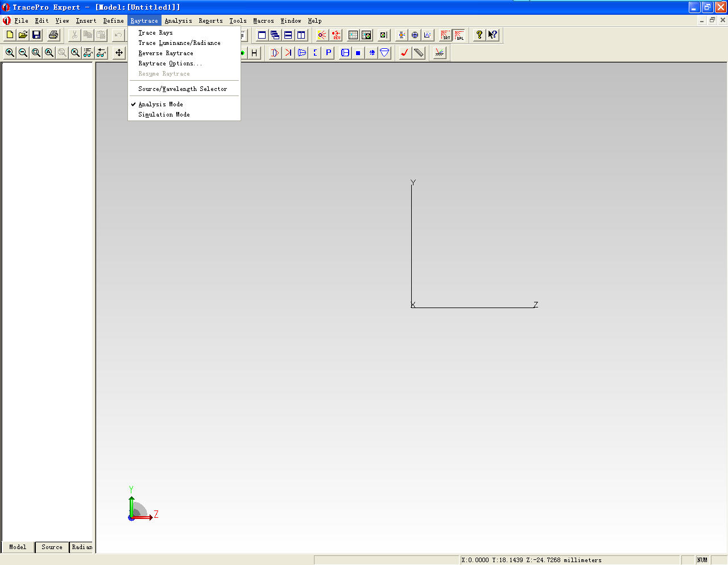
Task: Click the REV reverse raytrace icon
Action: pos(336,35)
